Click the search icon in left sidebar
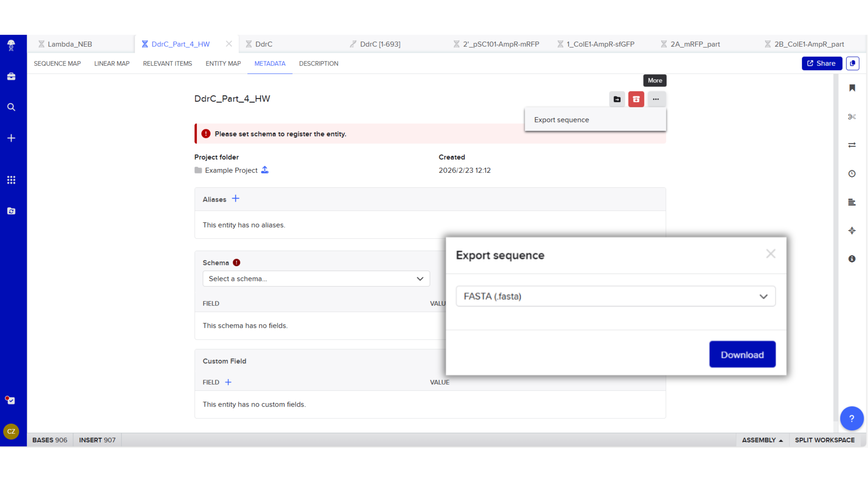Screen dimensions: 868x488 coord(11,107)
